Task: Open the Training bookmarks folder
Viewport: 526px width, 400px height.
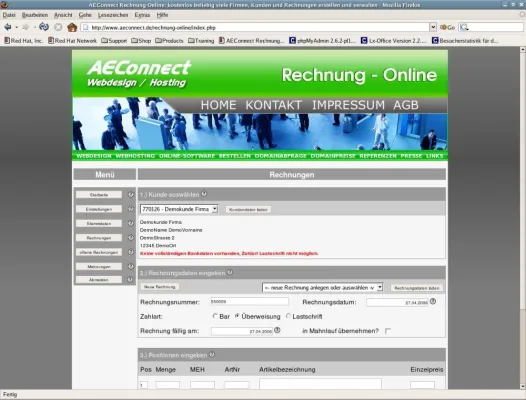Action: [201, 41]
